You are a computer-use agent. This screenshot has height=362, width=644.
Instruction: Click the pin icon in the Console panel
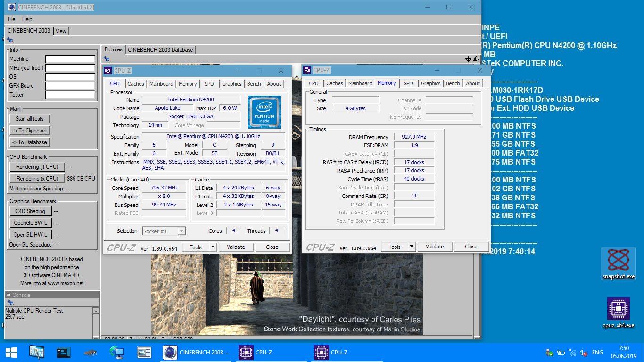(x=10, y=303)
